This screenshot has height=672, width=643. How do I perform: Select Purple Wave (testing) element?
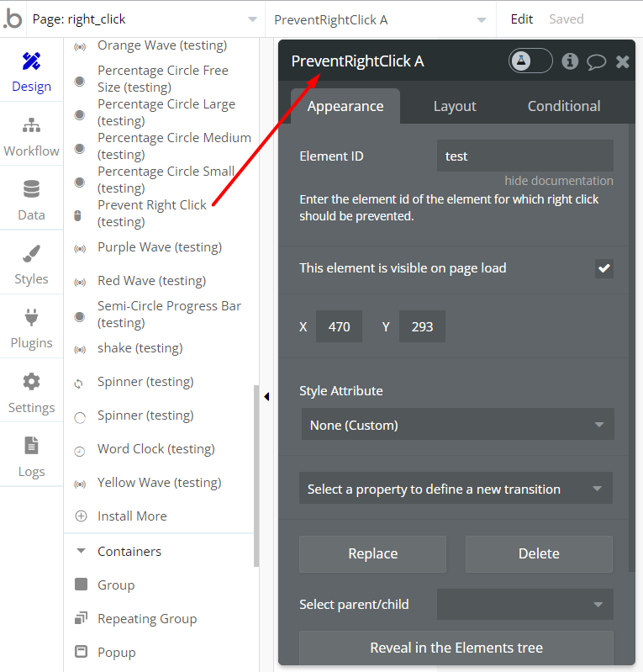tap(160, 247)
